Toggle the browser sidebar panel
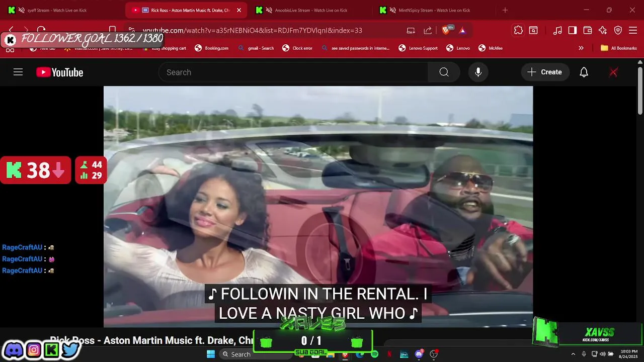 (x=573, y=31)
